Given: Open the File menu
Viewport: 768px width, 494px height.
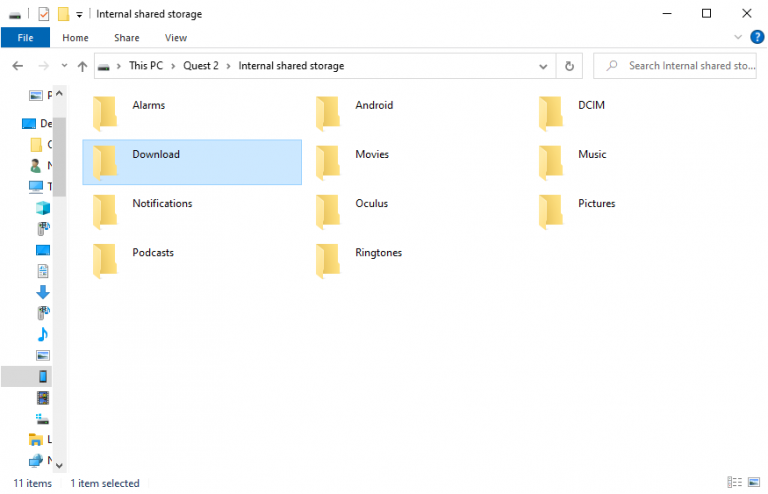Looking at the screenshot, I should [26, 38].
